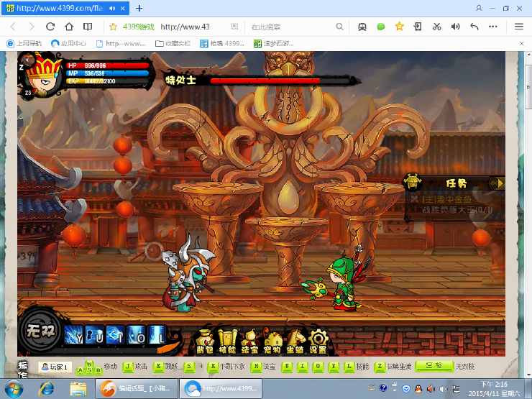Trigger the 无双 ultimate skill orb
Image resolution: width=532 pixels, height=399 pixels.
tap(41, 331)
